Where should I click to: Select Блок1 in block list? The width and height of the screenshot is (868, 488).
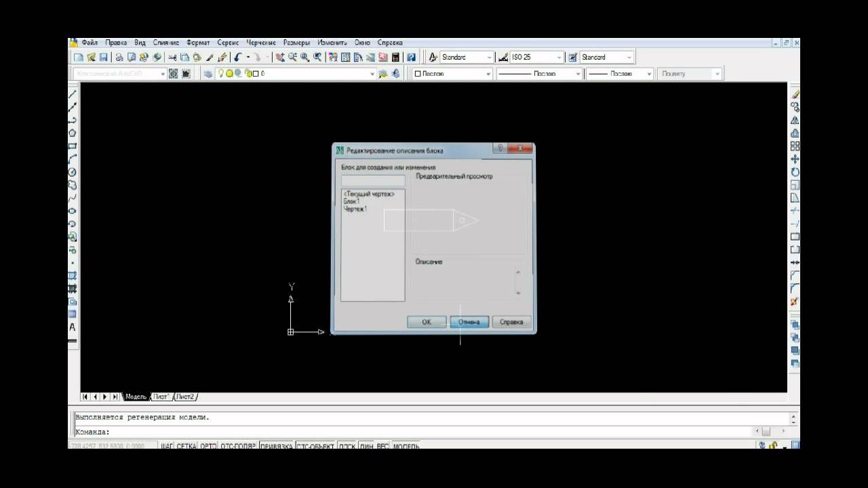[x=351, y=201]
